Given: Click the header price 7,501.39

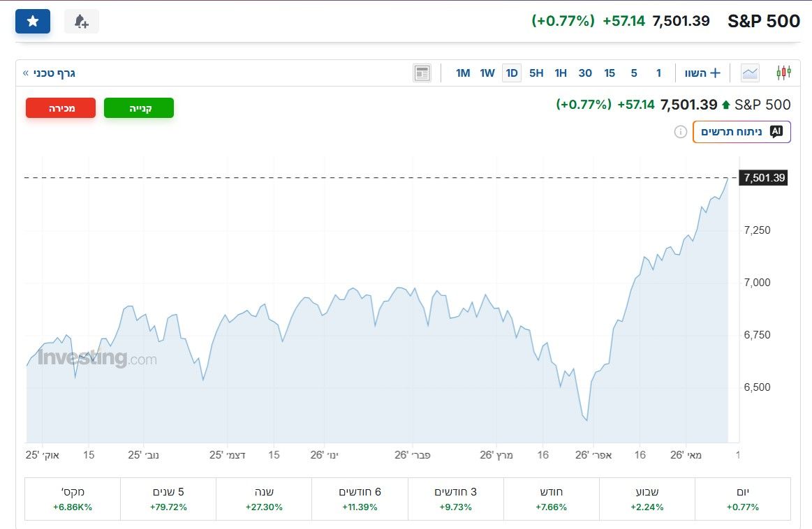Looking at the screenshot, I should [681, 21].
